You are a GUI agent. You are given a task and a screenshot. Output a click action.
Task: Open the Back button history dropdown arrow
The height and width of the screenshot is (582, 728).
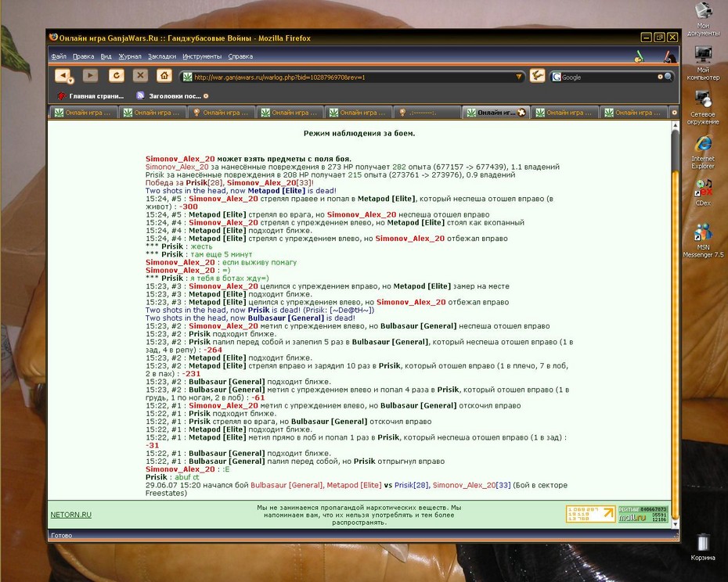tap(71, 81)
